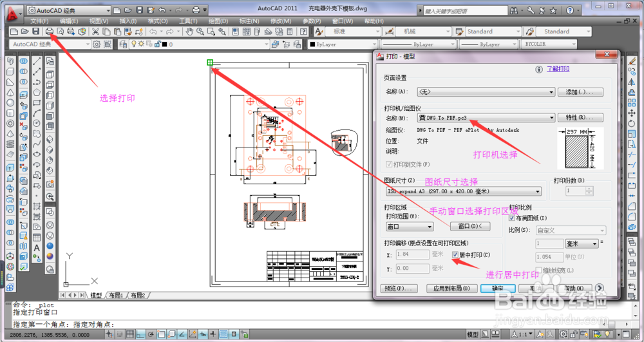
Task: Open the 文件(F) menu
Action: coord(39,21)
